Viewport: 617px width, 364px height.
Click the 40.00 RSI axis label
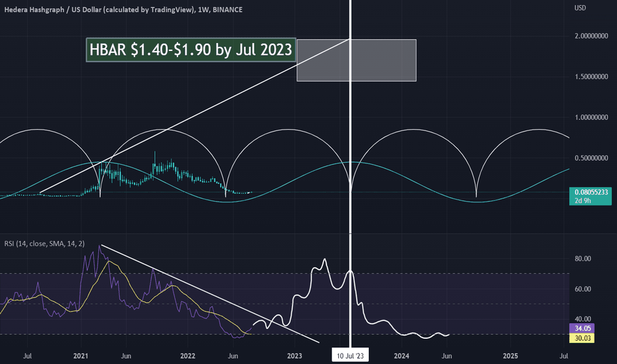point(583,319)
